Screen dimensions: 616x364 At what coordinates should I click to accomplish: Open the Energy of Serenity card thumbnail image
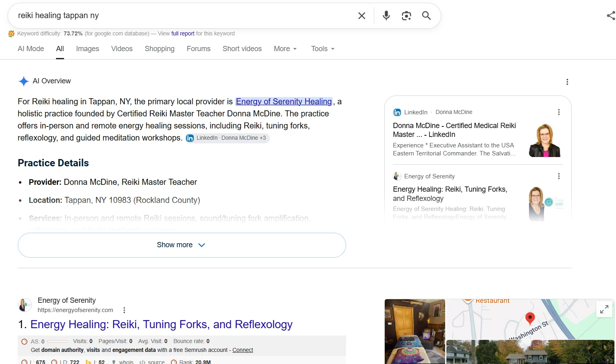tap(546, 203)
